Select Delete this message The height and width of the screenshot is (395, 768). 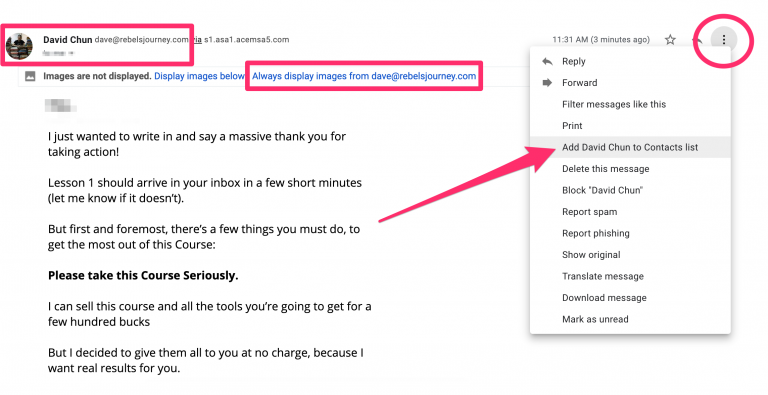(x=630, y=169)
